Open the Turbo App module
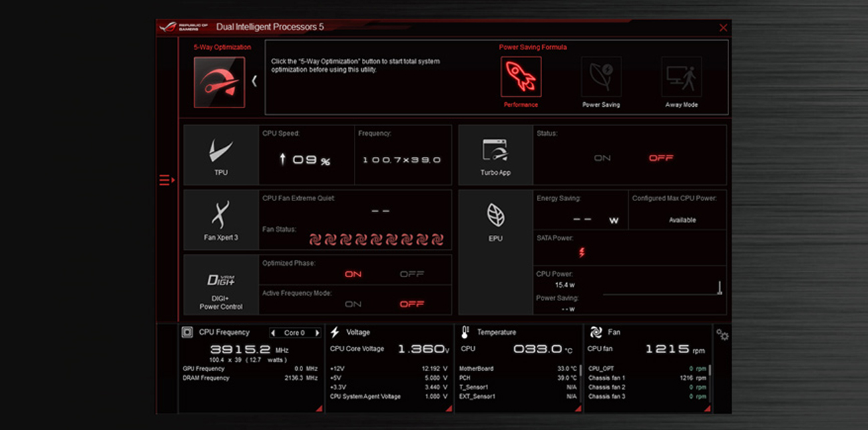The height and width of the screenshot is (430, 868). pos(495,155)
